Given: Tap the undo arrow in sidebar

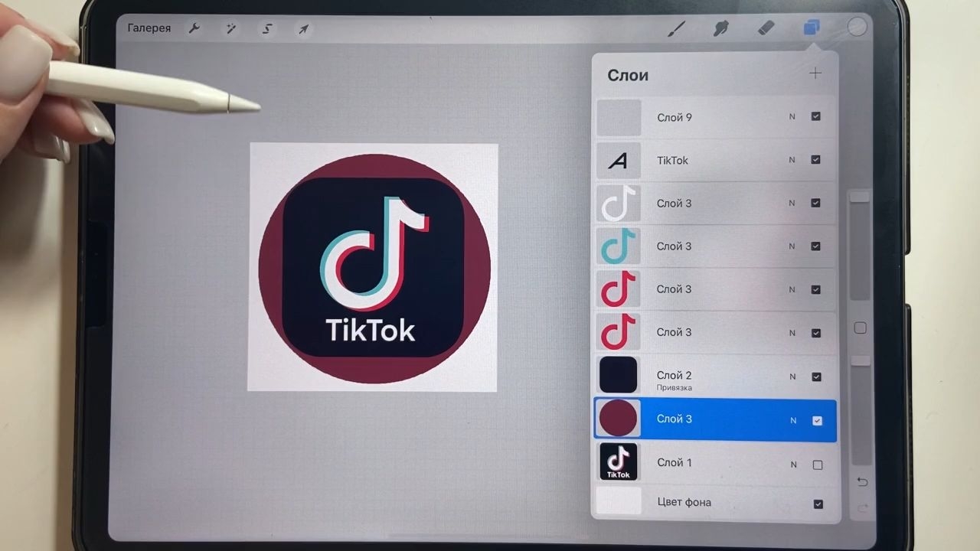Looking at the screenshot, I should [x=862, y=481].
